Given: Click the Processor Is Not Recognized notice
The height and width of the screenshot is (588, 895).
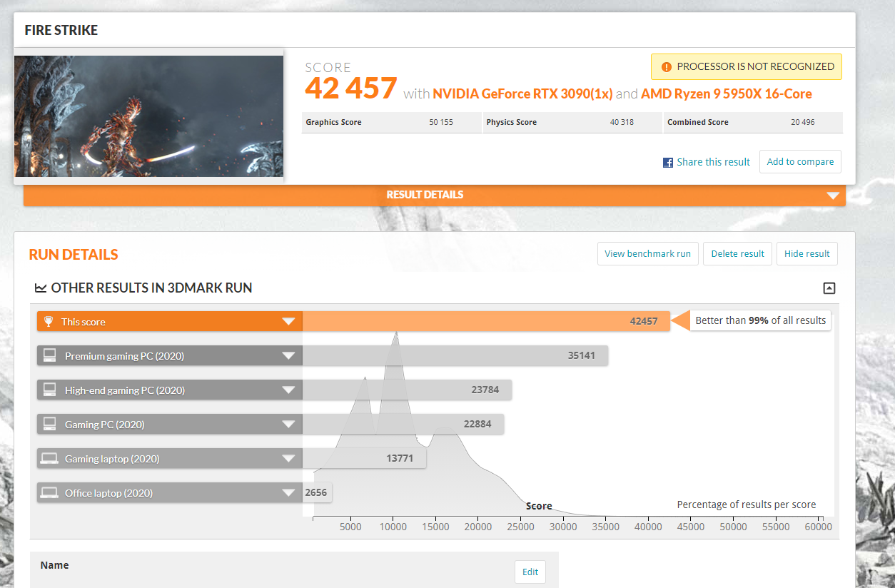Looking at the screenshot, I should [x=747, y=66].
